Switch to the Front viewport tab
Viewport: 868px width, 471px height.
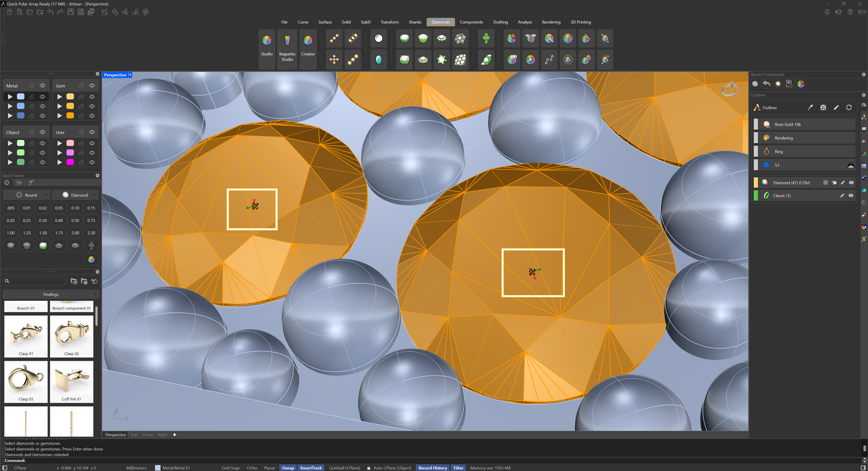click(x=148, y=435)
